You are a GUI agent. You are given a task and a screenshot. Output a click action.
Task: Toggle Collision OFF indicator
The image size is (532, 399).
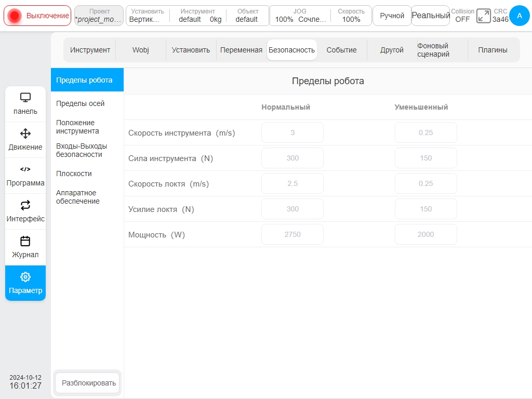[462, 16]
